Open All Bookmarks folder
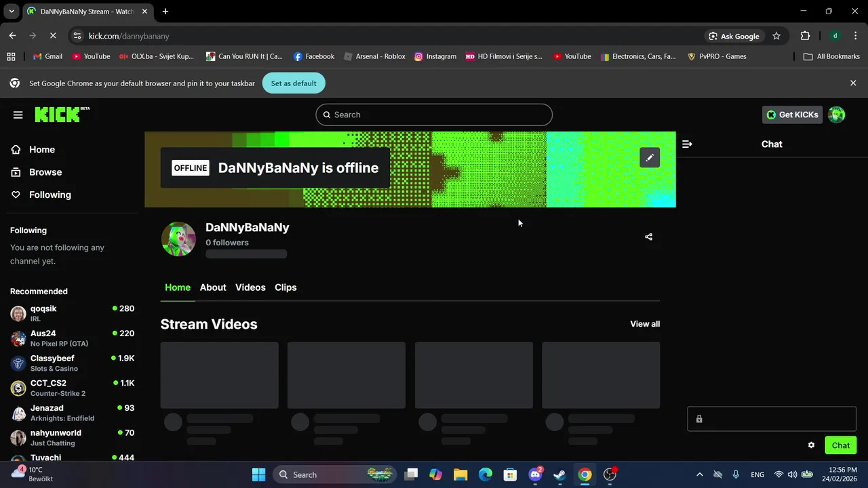868x488 pixels. point(831,56)
